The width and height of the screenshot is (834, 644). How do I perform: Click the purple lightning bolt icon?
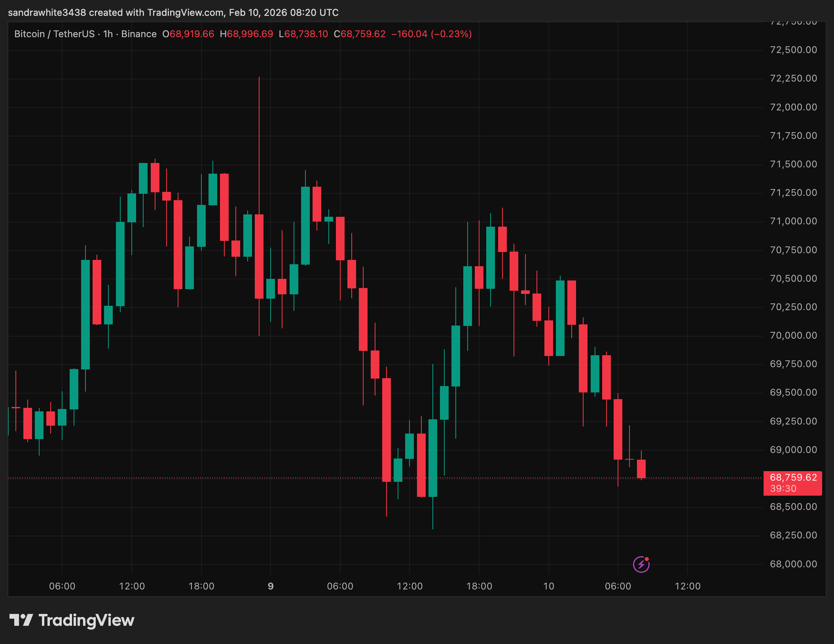tap(641, 564)
